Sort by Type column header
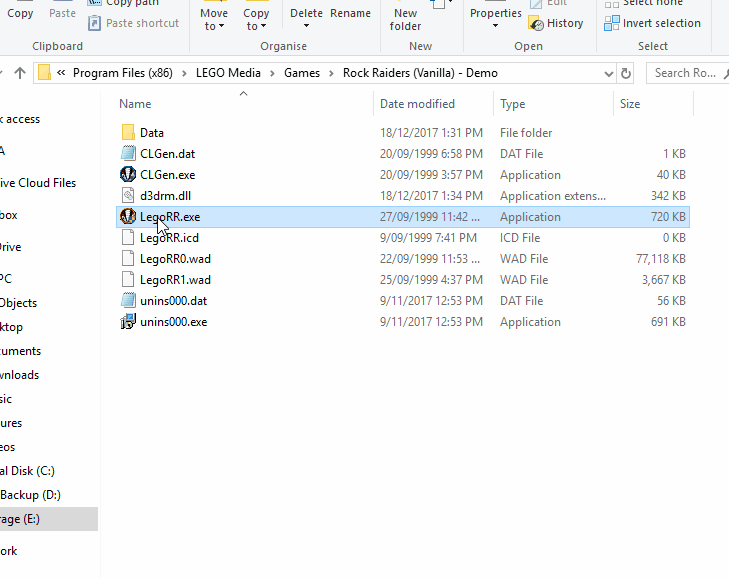Screen dimensions: 729x578 (512, 104)
